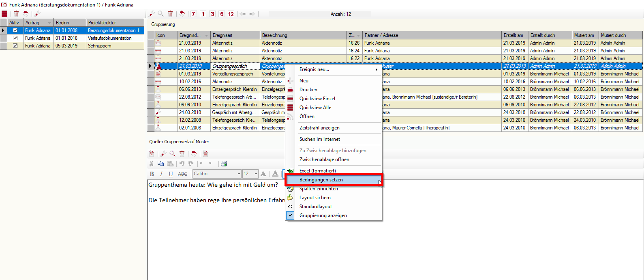Image resolution: width=644 pixels, height=280 pixels.
Task: Open the Ereignisd... column filter arrow
Action: click(207, 35)
